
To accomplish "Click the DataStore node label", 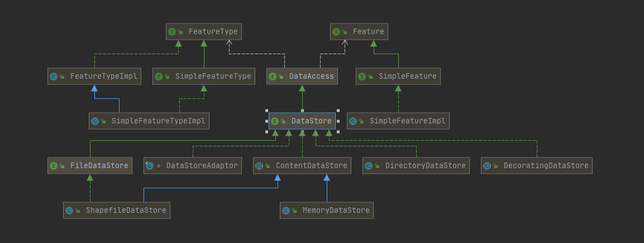I will click(x=311, y=121).
